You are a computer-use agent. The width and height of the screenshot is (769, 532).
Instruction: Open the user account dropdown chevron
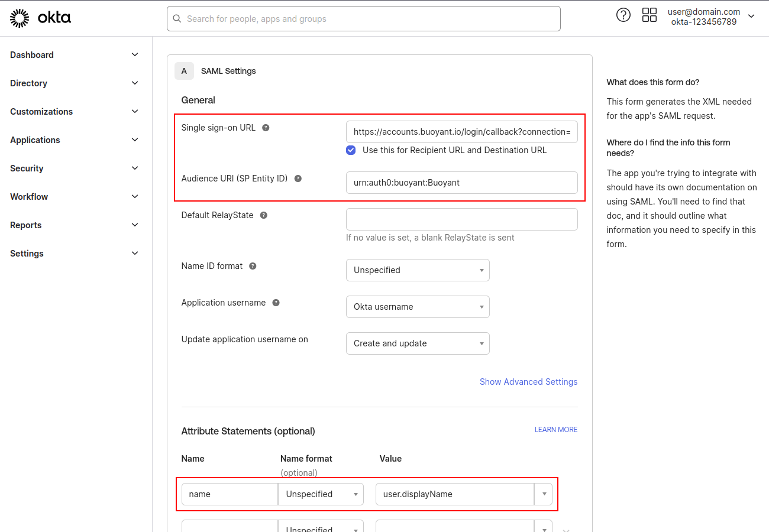[751, 16]
